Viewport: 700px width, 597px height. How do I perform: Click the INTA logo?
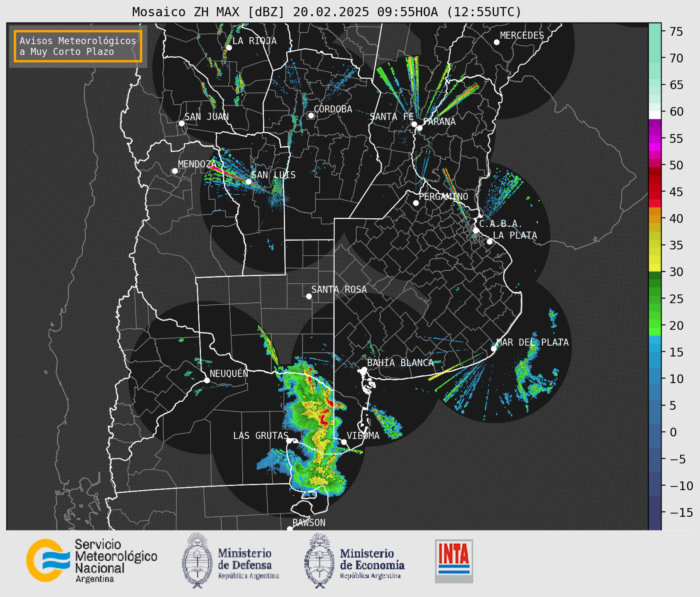pos(454,561)
